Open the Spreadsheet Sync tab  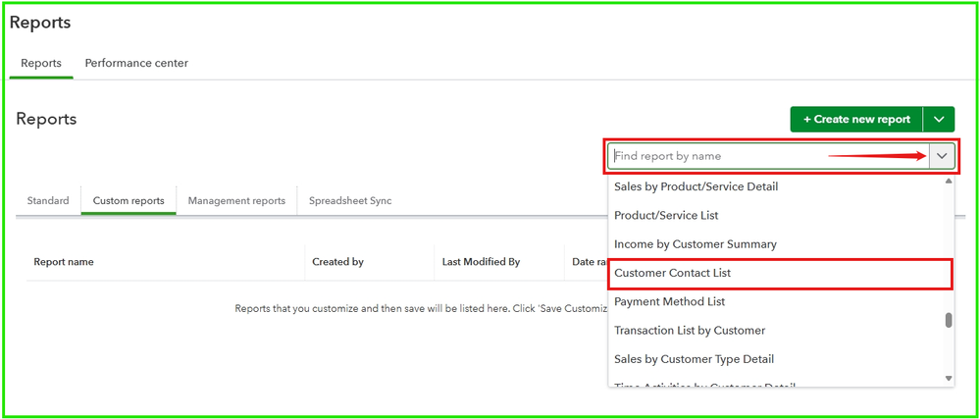[350, 201]
